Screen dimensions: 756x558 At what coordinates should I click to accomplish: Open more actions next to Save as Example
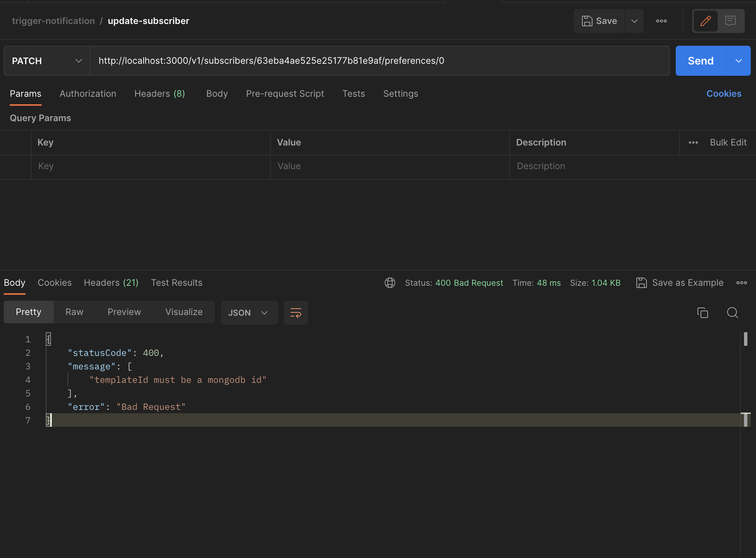tap(741, 283)
